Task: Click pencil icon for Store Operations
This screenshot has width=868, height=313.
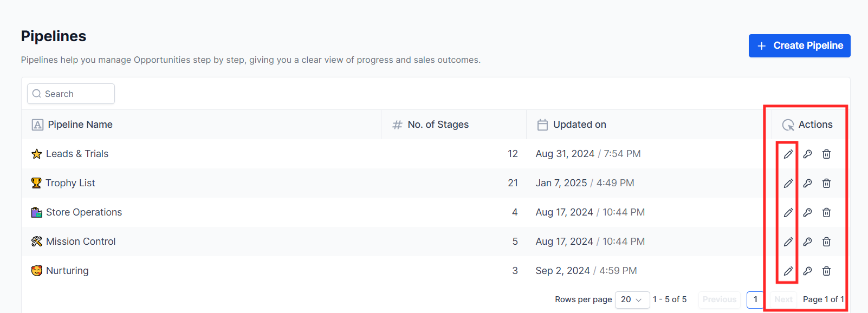Action: click(788, 213)
